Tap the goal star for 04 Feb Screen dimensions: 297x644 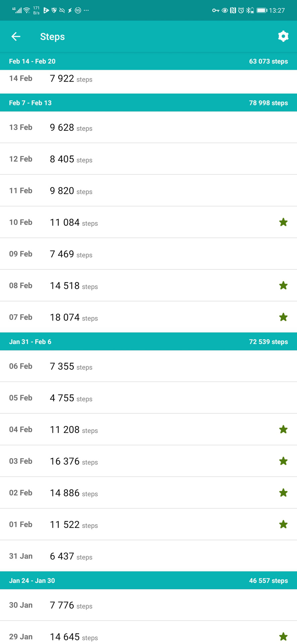click(283, 429)
